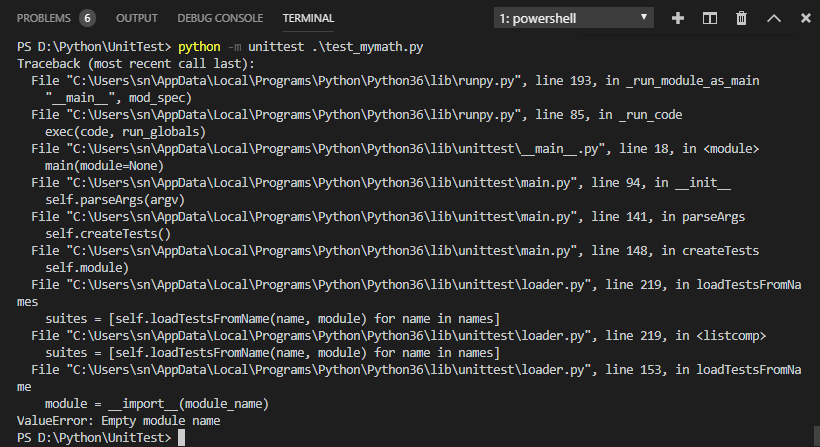Screen dimensions: 820x447
Task: Click the yellow 'python' command word
Action: coord(199,47)
